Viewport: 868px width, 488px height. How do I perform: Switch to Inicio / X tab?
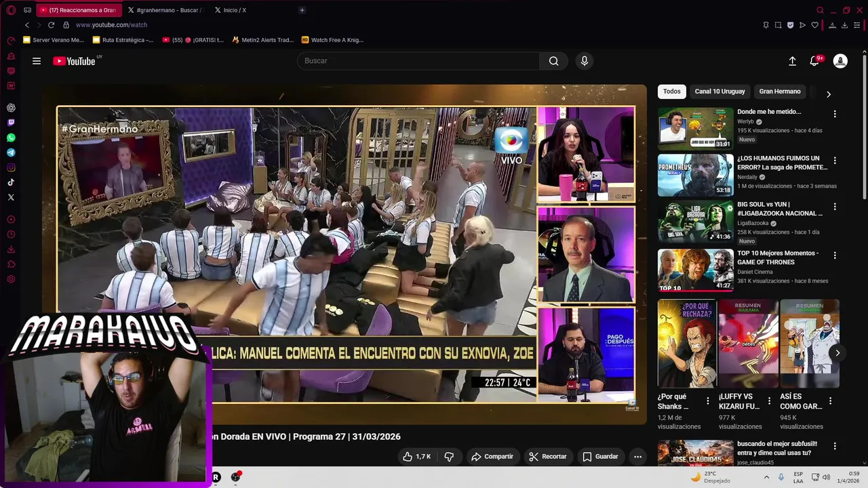pyautogui.click(x=235, y=10)
